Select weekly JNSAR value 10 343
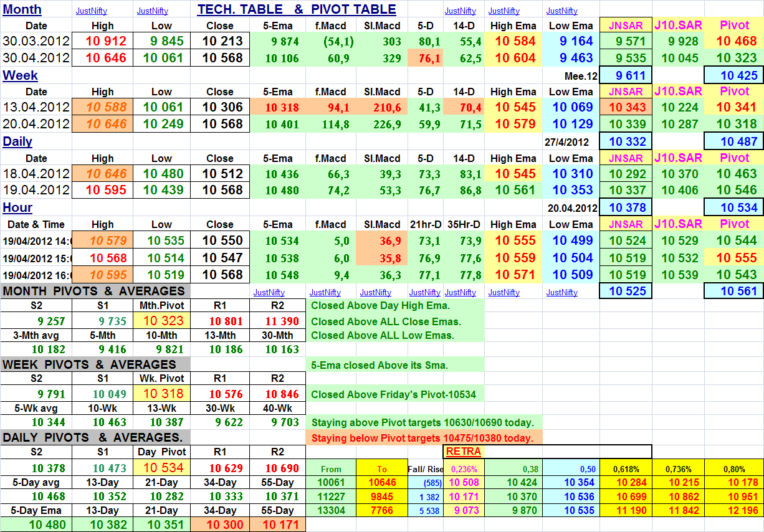Image resolution: width=764 pixels, height=532 pixels. pos(626,107)
